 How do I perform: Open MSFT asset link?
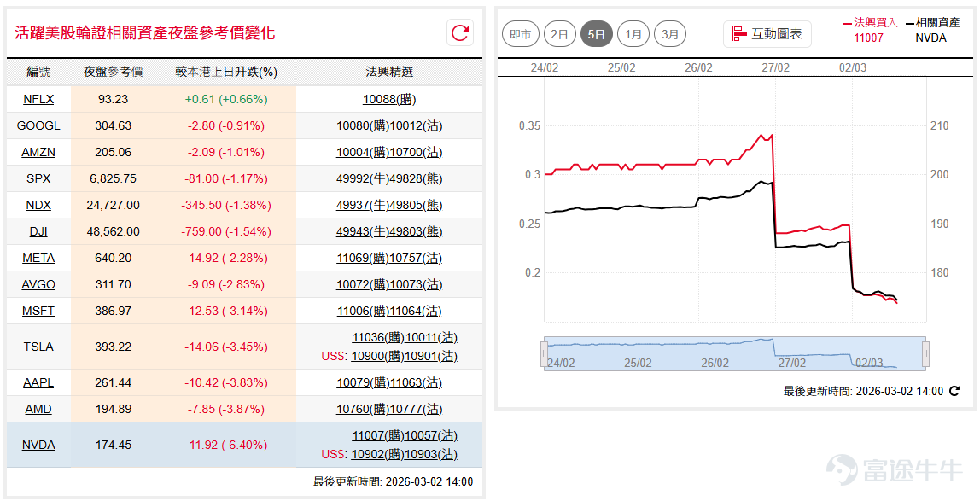pyautogui.click(x=38, y=311)
